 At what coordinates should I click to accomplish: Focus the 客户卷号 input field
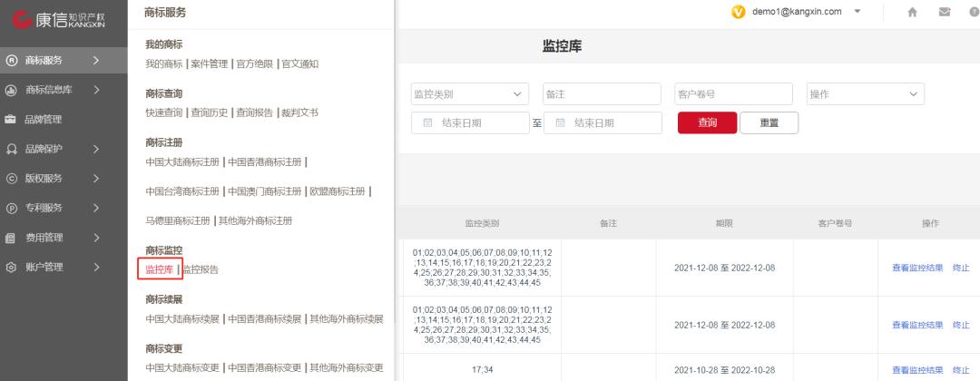coord(734,94)
